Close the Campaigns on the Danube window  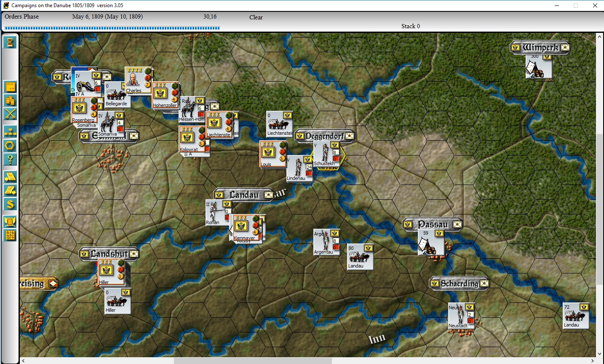[595, 5]
